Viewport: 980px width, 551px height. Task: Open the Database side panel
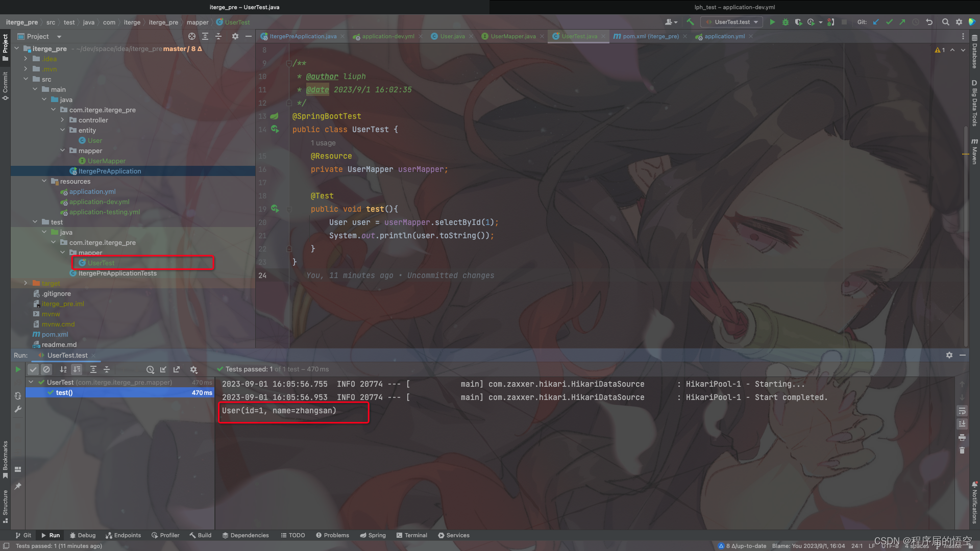(x=974, y=51)
